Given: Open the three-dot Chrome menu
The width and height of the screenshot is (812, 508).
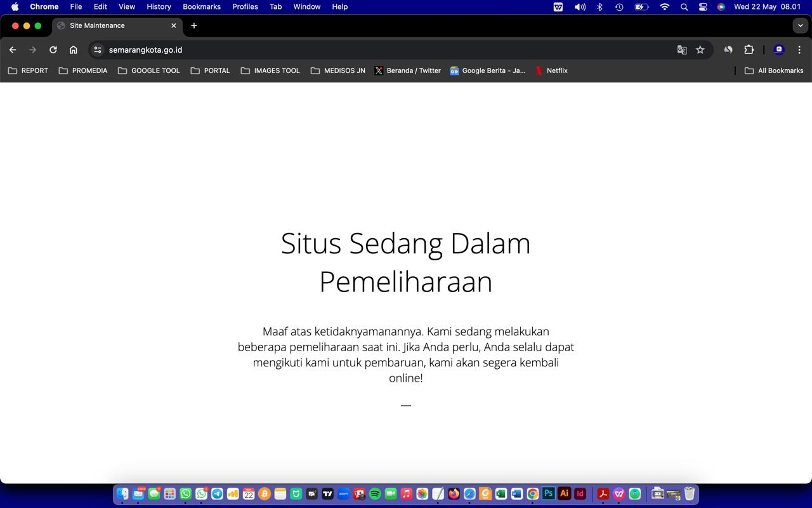Looking at the screenshot, I should (799, 50).
